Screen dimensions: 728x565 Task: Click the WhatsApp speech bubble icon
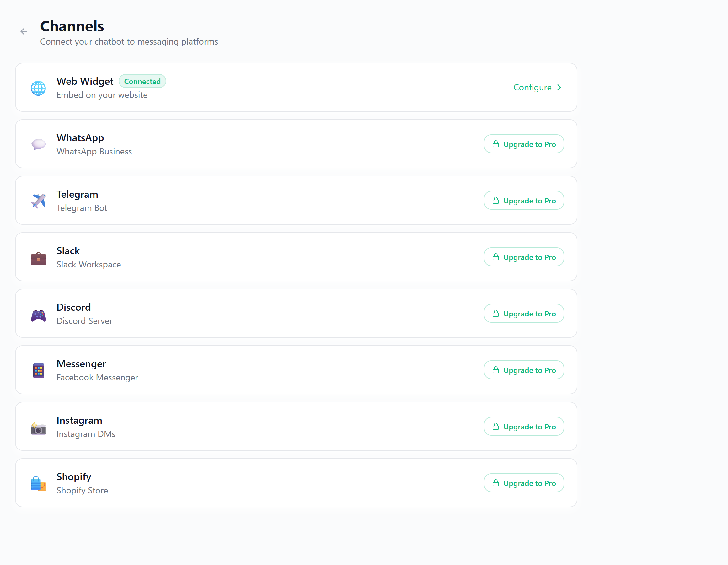(38, 144)
